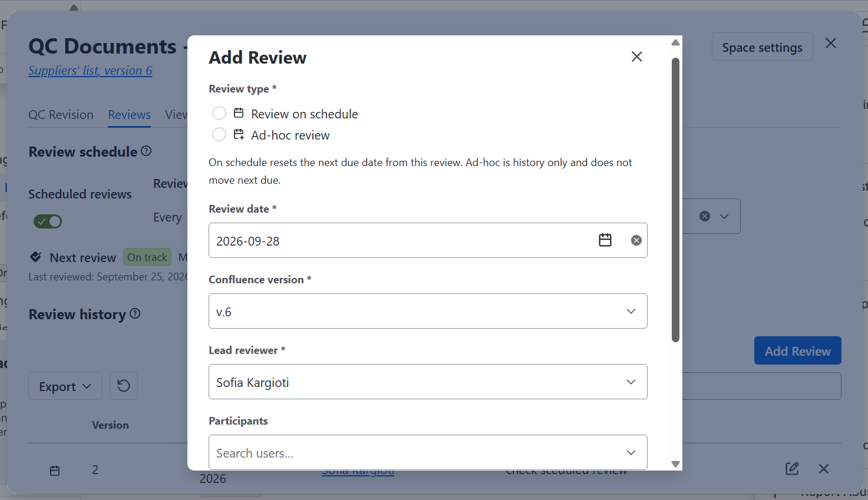Open the Suppliers' list, version 6 link
The height and width of the screenshot is (500, 868).
point(90,71)
